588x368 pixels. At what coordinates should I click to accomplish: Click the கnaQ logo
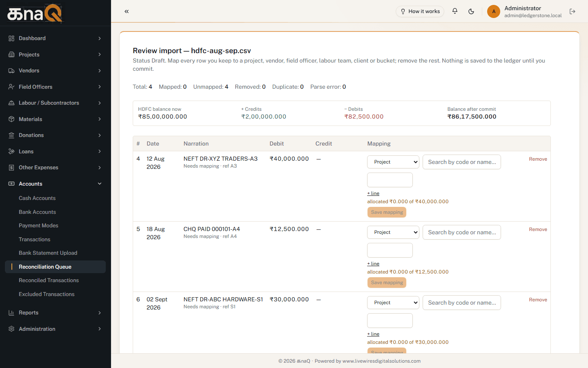click(x=35, y=13)
